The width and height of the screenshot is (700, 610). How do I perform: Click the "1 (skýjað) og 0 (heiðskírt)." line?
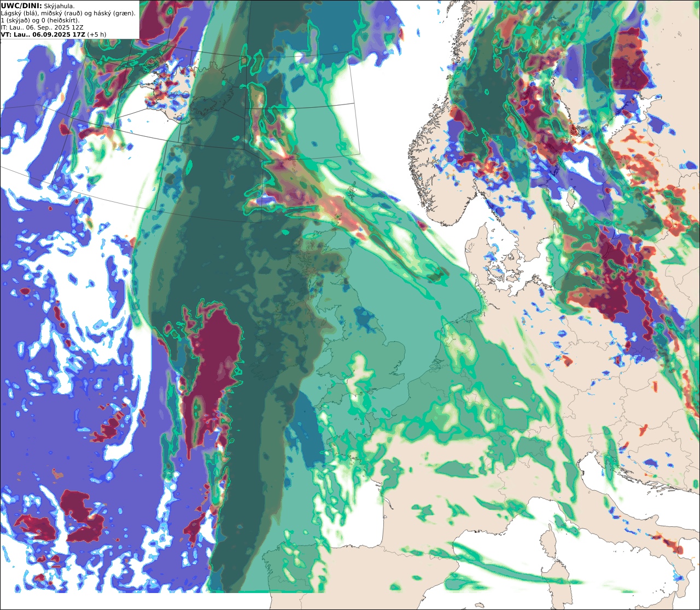40,20
